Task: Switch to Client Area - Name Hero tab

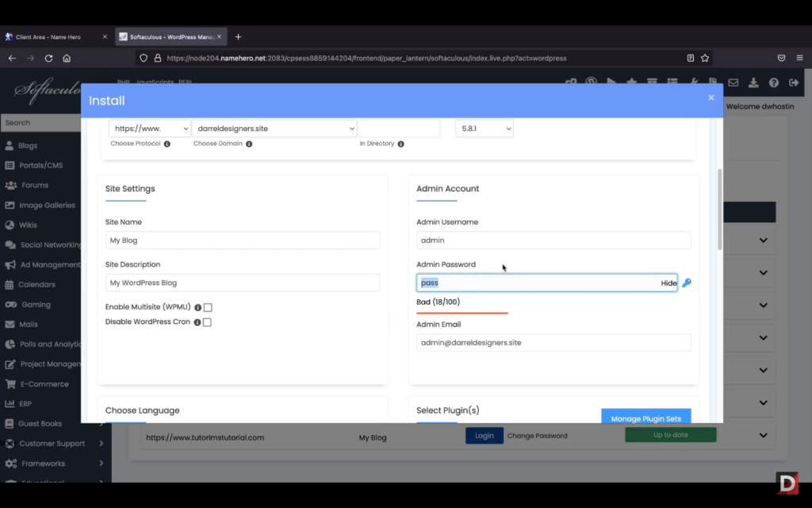Action: coord(48,37)
